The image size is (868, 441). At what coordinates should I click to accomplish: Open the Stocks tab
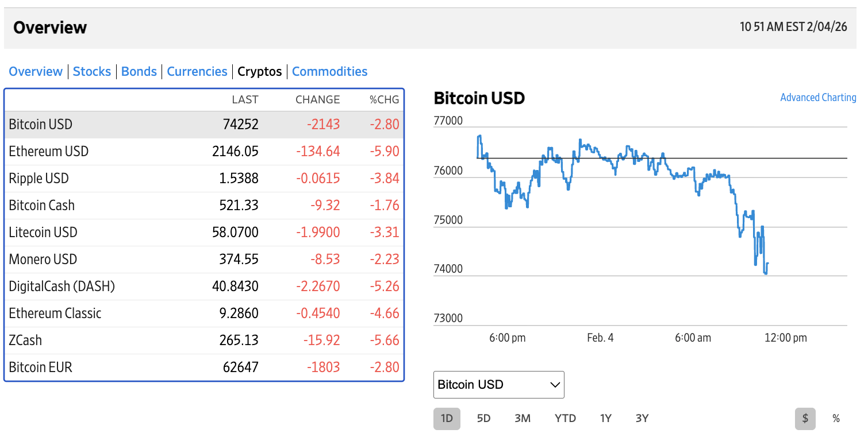point(92,72)
